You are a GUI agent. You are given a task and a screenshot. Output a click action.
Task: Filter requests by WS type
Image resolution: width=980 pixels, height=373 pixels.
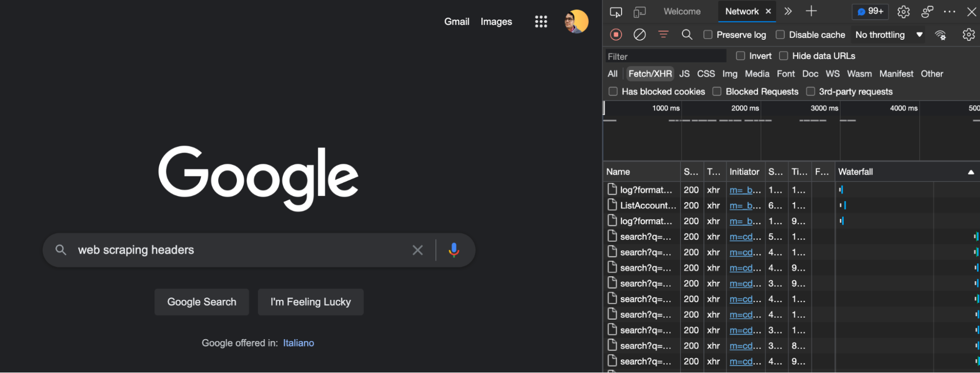[x=832, y=74]
